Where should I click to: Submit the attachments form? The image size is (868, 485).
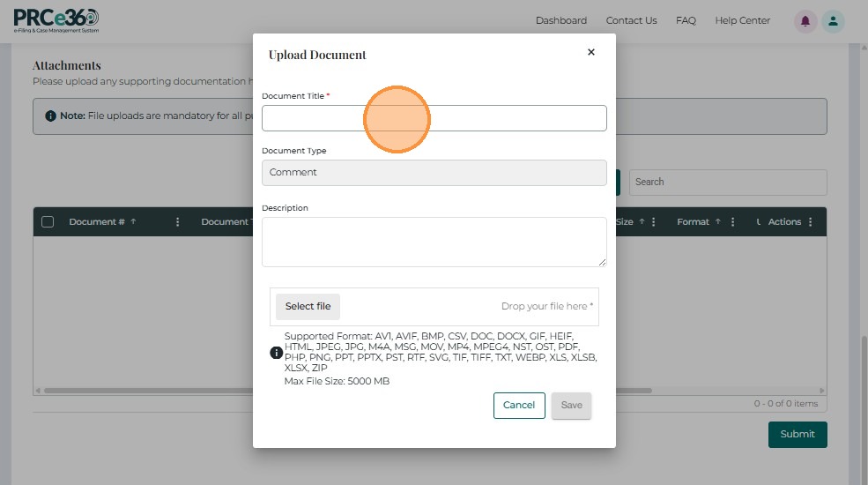(x=798, y=435)
